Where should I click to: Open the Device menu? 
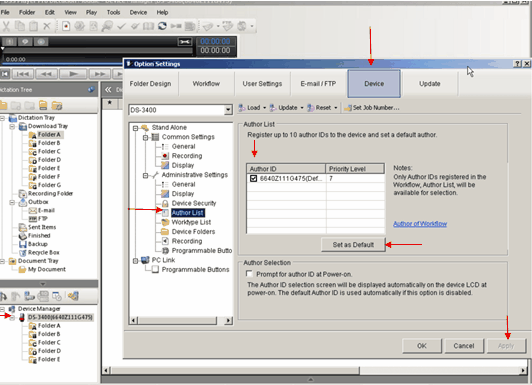pos(138,13)
